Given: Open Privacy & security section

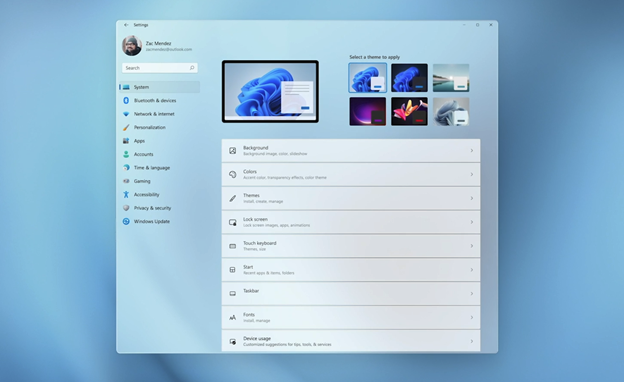Looking at the screenshot, I should point(159,208).
